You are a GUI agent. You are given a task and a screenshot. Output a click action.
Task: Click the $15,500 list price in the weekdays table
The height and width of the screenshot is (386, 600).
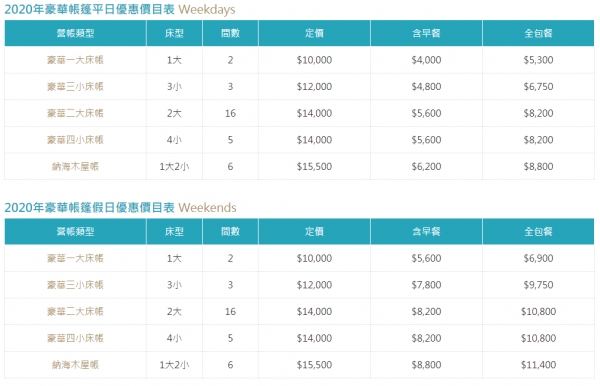pos(314,166)
